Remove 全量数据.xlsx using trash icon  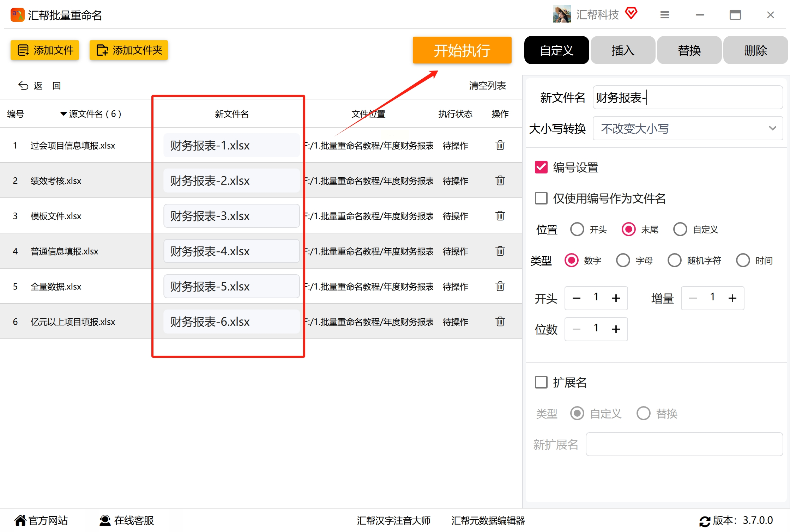coord(500,286)
